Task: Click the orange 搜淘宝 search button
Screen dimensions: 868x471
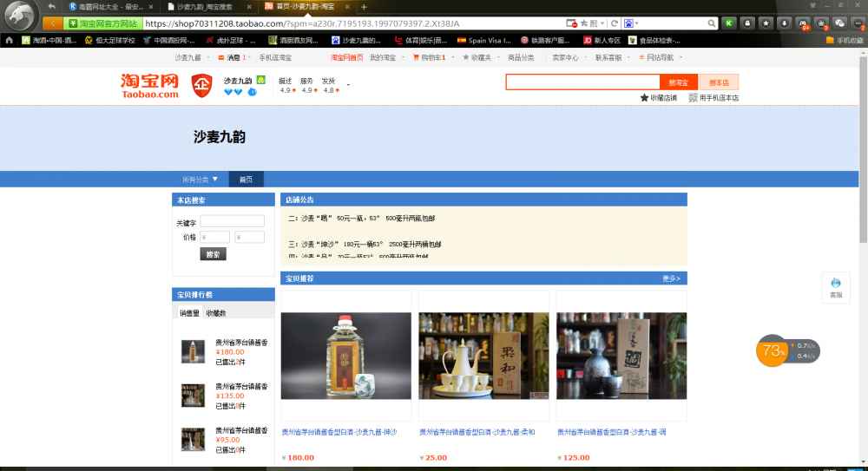Action: pos(678,82)
